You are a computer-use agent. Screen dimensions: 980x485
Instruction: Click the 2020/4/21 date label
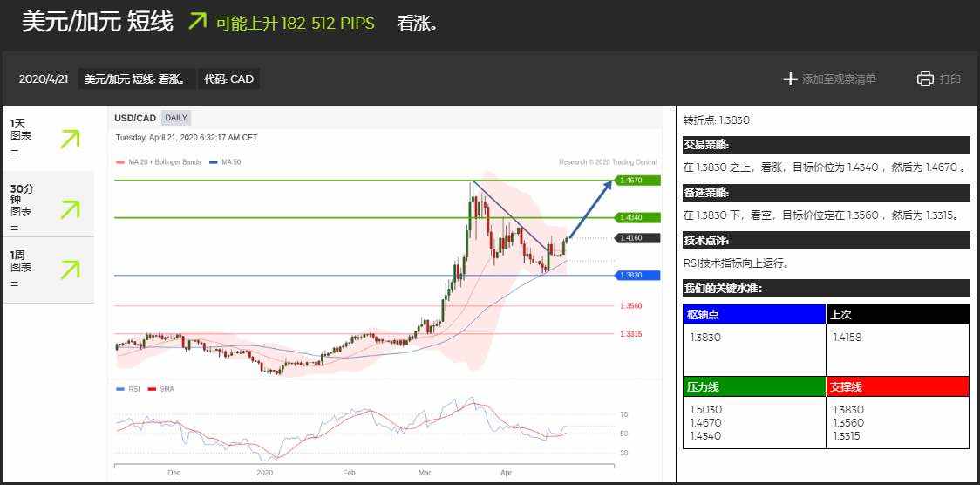(44, 79)
